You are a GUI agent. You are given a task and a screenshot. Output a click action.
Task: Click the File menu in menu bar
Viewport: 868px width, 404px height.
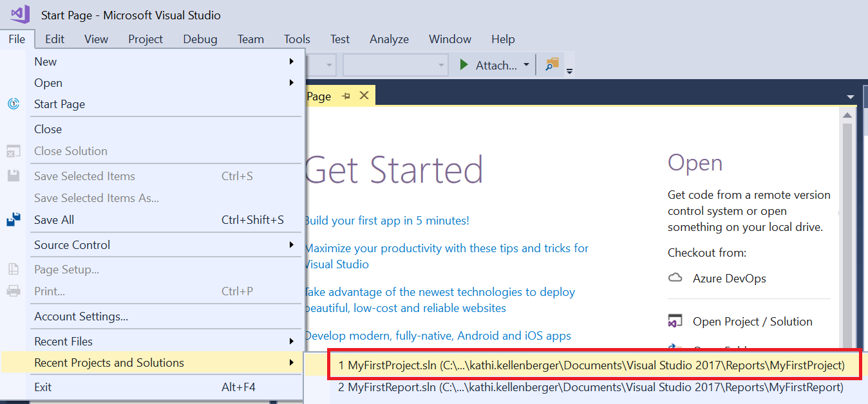point(17,39)
